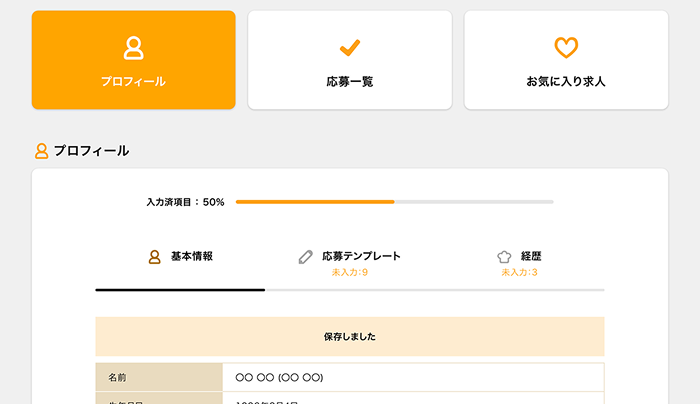Click the 未入力:9 notice under 応募テンプレート

pos(350,273)
